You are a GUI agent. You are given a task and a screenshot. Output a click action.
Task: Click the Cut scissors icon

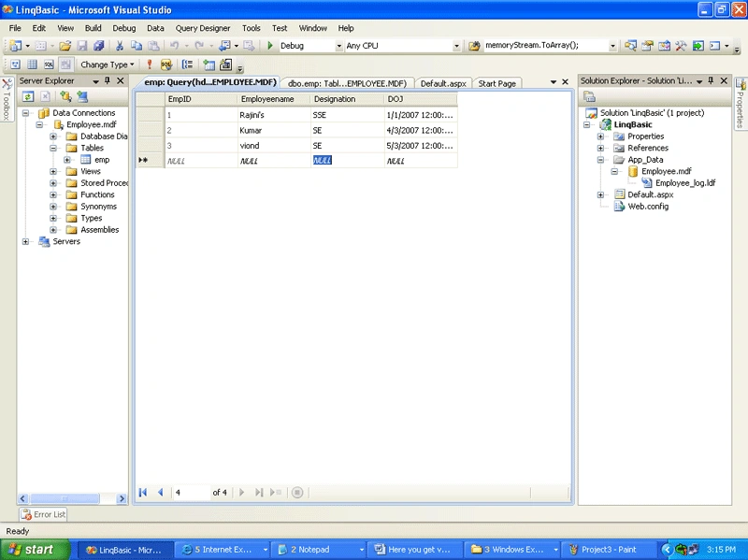pos(120,45)
